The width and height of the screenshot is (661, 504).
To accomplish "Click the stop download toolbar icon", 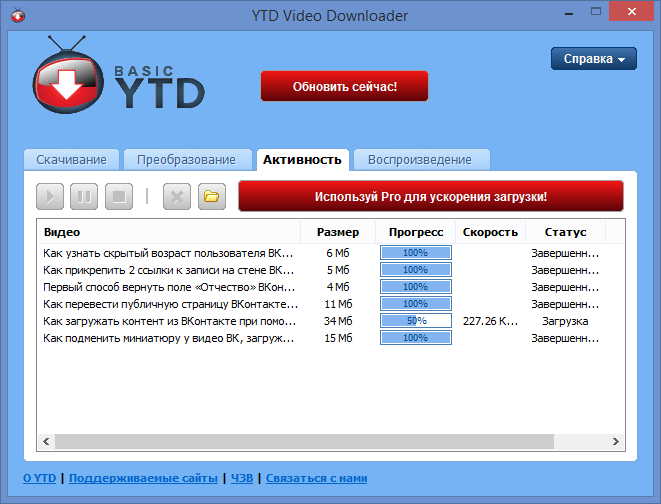I will (119, 196).
